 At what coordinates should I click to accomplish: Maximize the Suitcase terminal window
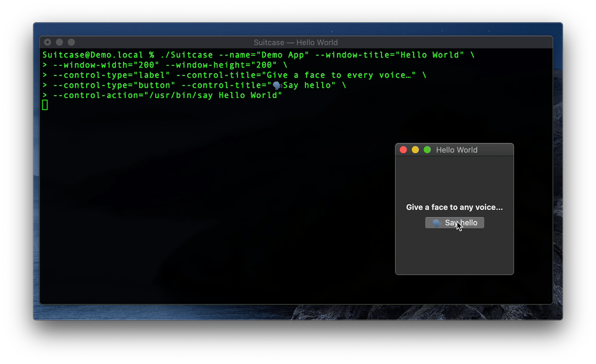pos(71,42)
